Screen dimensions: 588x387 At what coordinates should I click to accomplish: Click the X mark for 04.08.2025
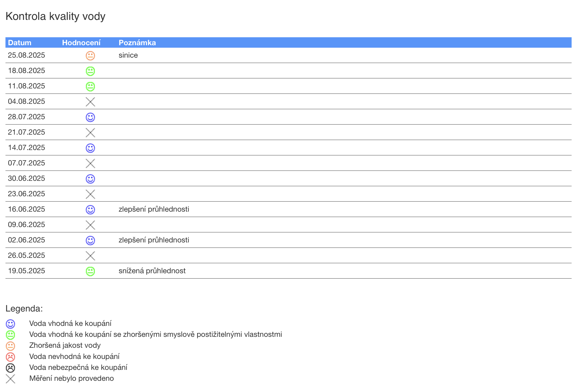pyautogui.click(x=90, y=102)
